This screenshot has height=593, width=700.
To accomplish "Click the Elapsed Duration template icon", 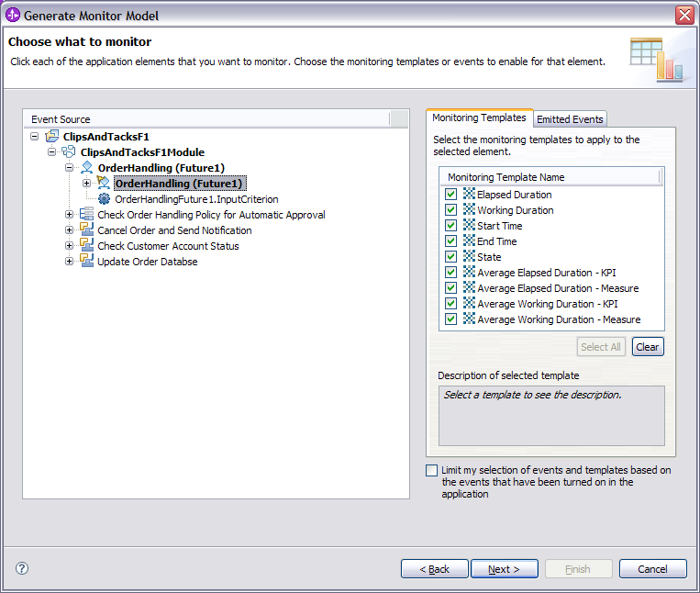I will (x=469, y=194).
